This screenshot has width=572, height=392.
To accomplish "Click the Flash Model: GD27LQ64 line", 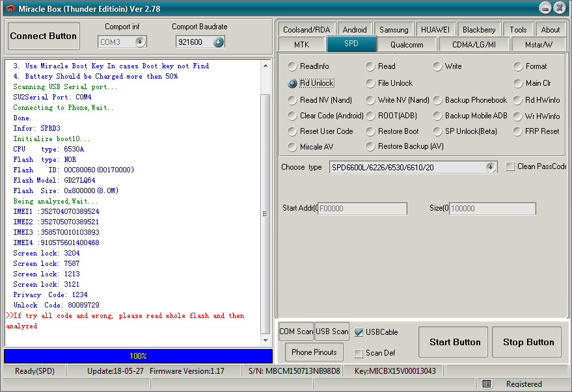I will click(55, 180).
